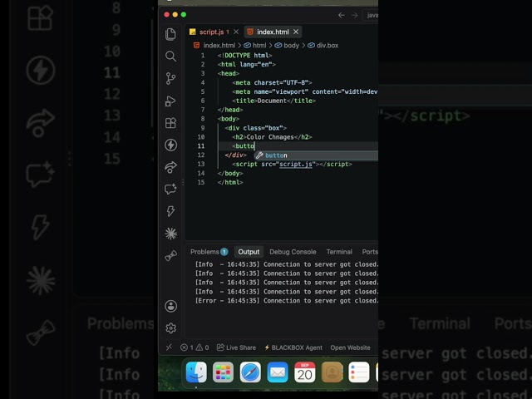Image resolution: width=532 pixels, height=399 pixels.
Task: Open the bow tie extension icon
Action: [x=170, y=255]
